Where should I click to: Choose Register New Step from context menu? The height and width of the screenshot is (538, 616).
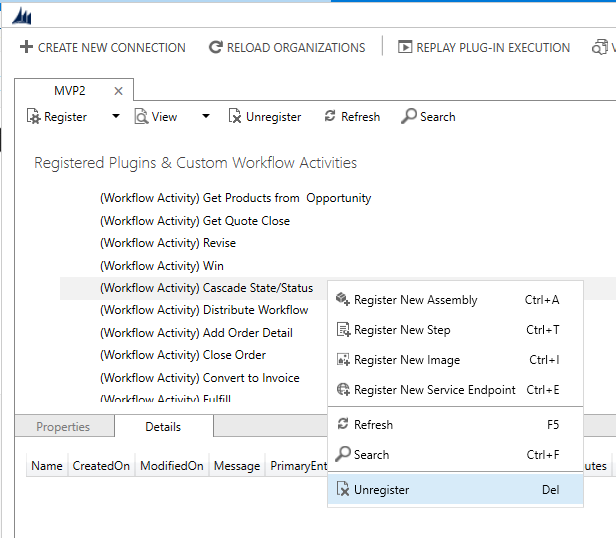pyautogui.click(x=455, y=330)
